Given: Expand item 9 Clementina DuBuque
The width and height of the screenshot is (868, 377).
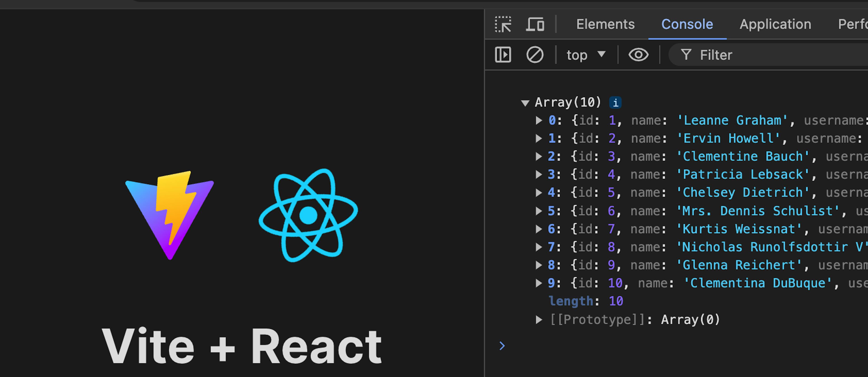Looking at the screenshot, I should coord(539,283).
